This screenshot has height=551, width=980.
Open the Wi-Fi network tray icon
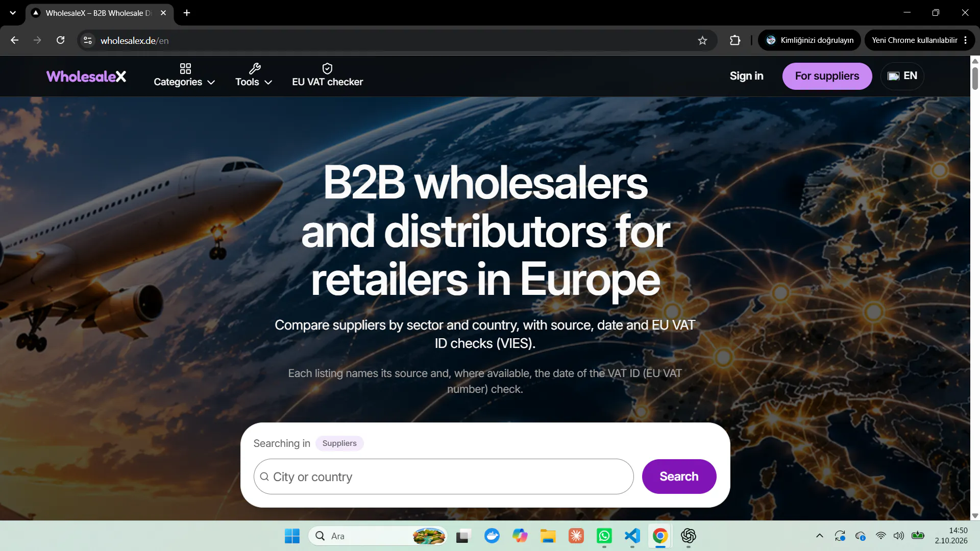(881, 536)
